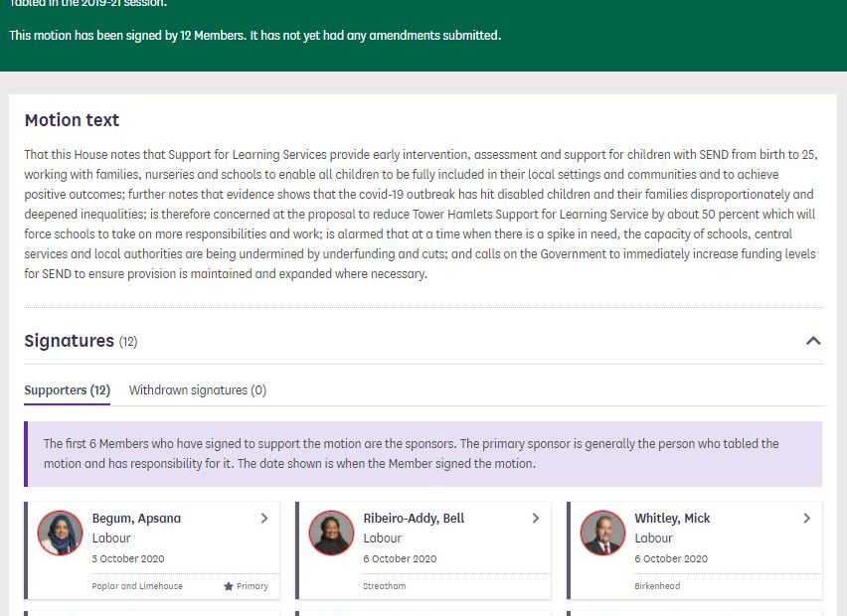Open the arrow on Ribeiro-Addy, Bell card

pos(536,518)
